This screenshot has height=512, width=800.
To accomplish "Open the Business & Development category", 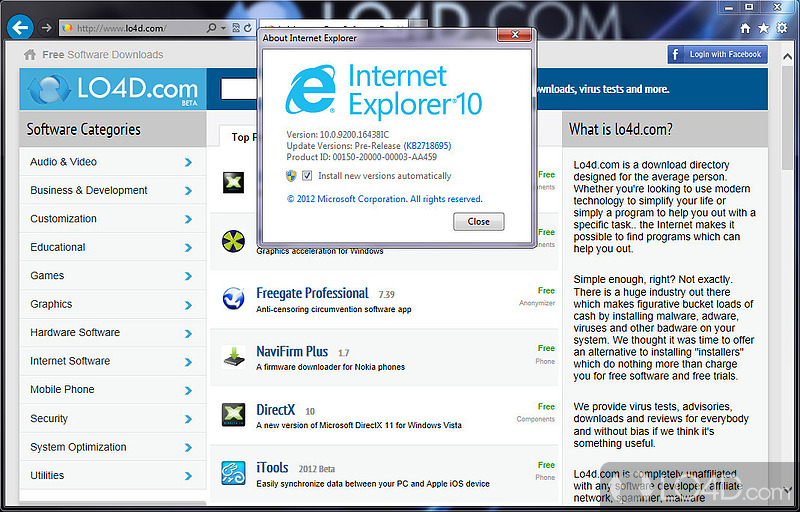I will click(x=89, y=190).
